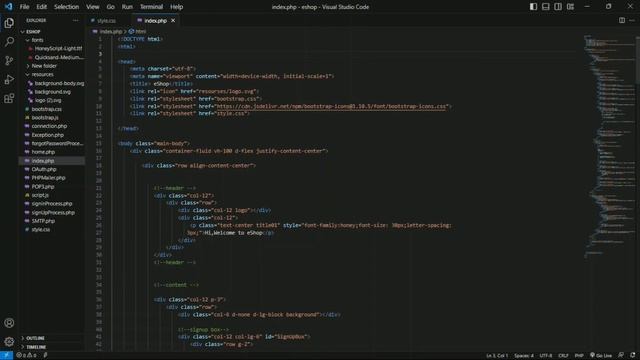The width and height of the screenshot is (640, 360).
Task: Toggle the Primary Side Bar layout button
Action: [x=533, y=7]
